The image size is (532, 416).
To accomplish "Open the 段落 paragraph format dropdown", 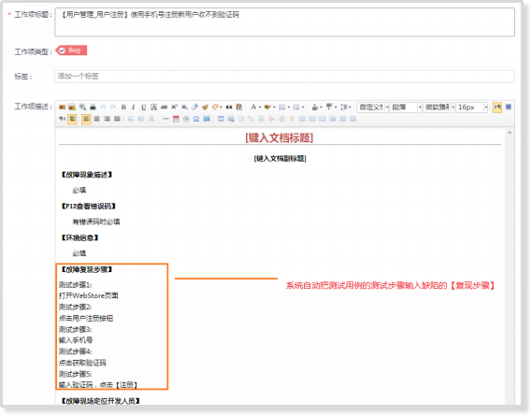I will pyautogui.click(x=406, y=108).
